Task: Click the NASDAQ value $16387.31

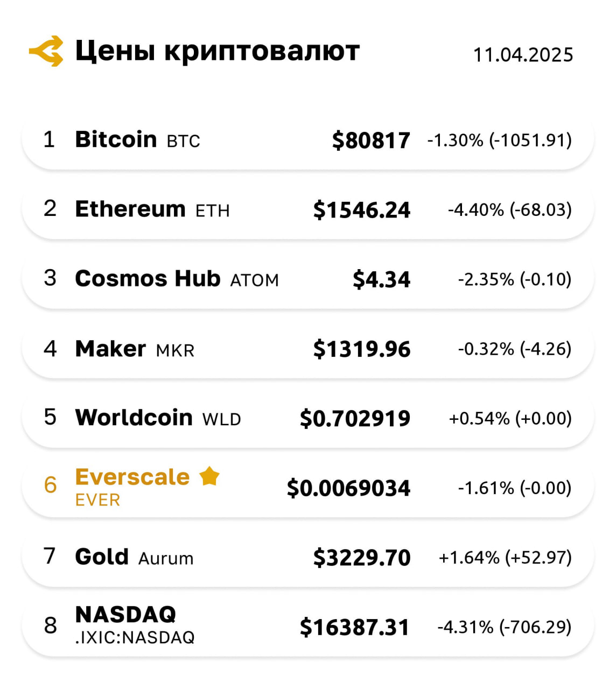Action: tap(355, 627)
